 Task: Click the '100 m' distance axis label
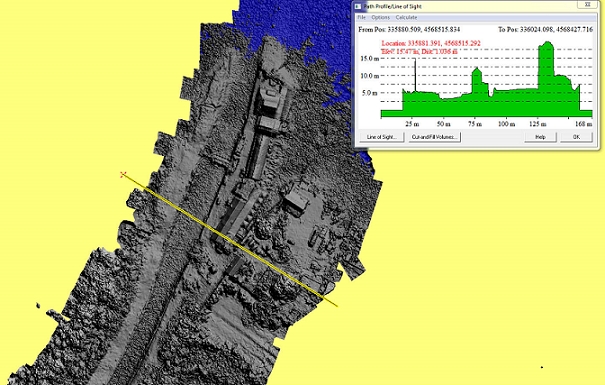(506, 124)
